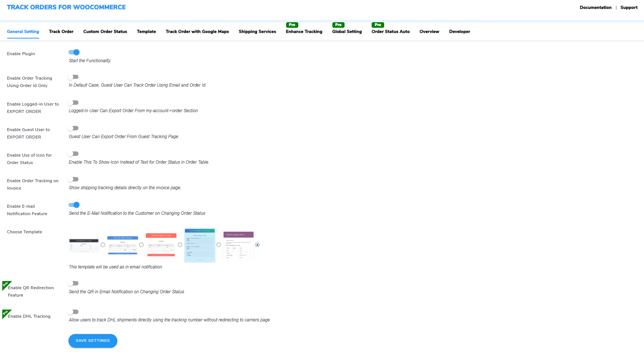Toggle E-mail Notification Feature switch
The height and width of the screenshot is (354, 644).
pyautogui.click(x=74, y=205)
